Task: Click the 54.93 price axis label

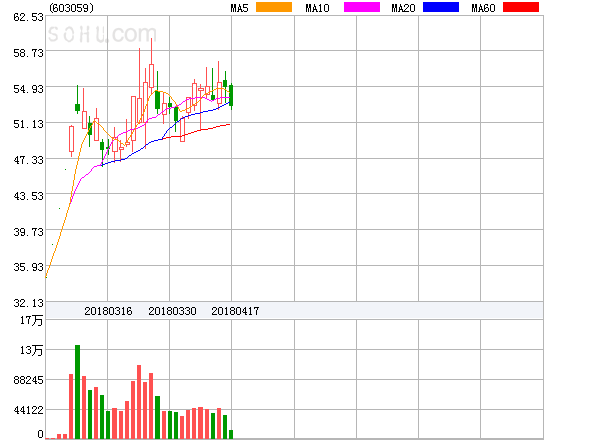Action: pos(28,89)
